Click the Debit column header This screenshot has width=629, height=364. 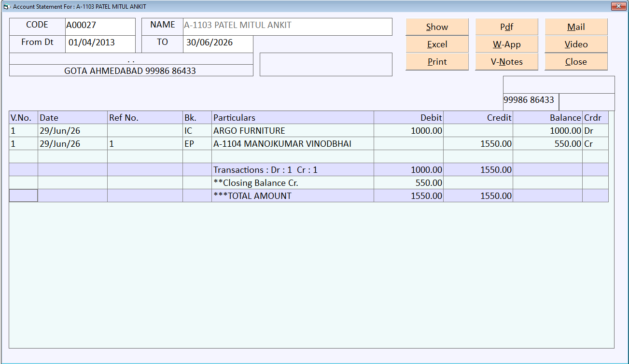tap(408, 118)
